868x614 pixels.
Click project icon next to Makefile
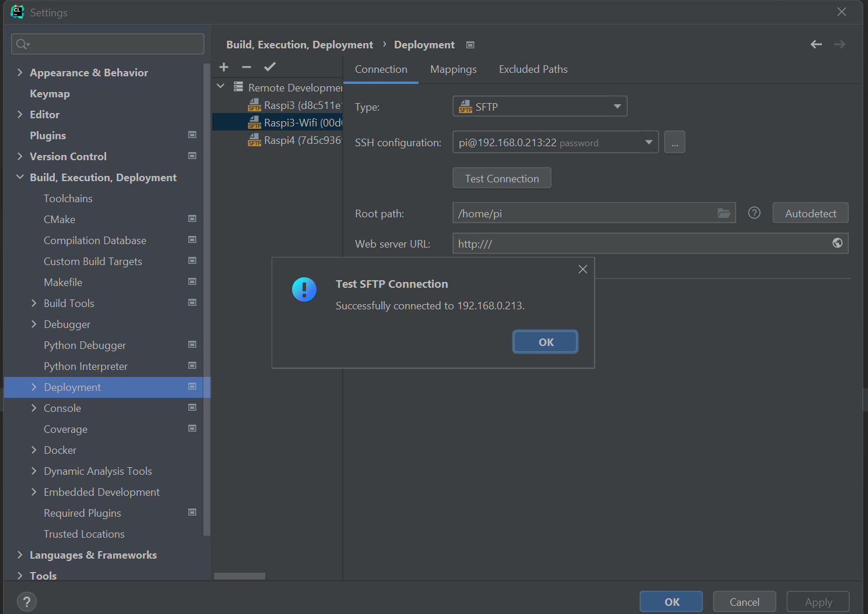click(x=192, y=281)
